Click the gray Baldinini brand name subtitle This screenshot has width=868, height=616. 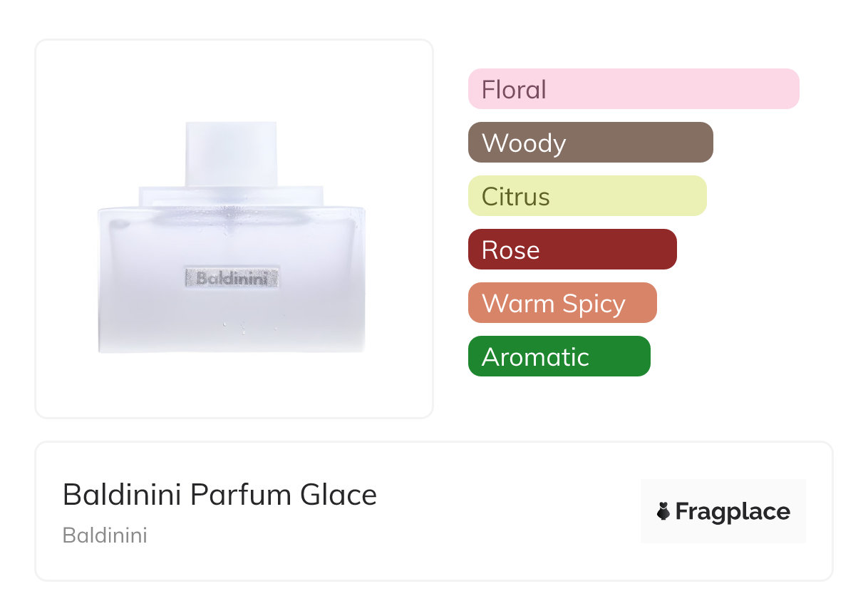pos(105,535)
